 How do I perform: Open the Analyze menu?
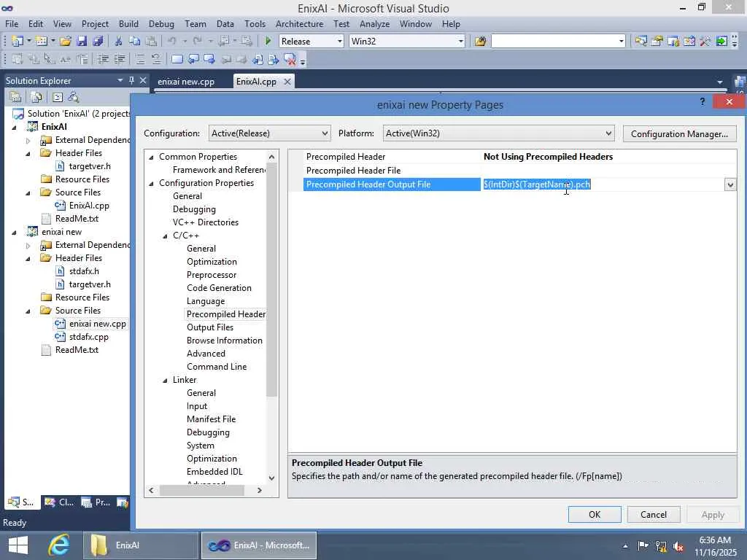374,24
